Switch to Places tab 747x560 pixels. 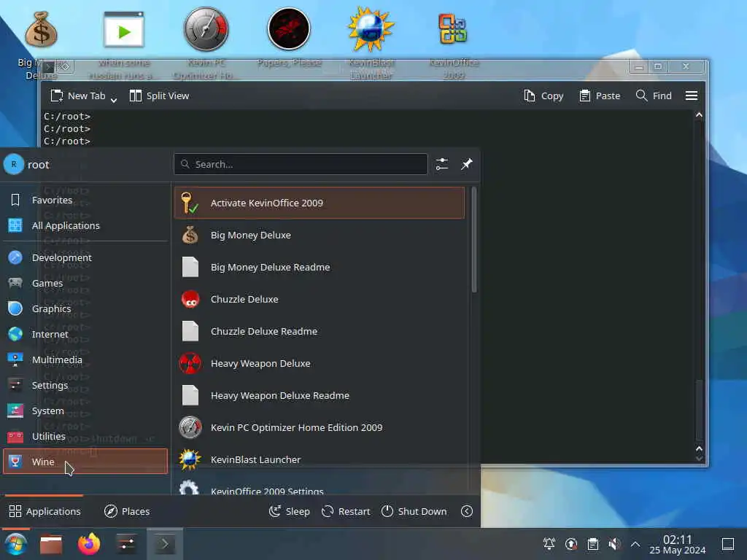(x=127, y=511)
